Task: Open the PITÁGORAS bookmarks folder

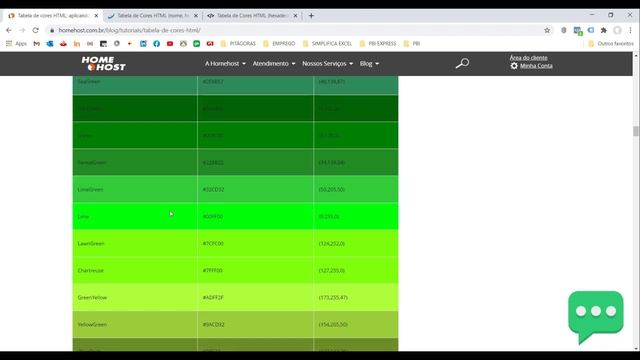Action: pos(238,43)
